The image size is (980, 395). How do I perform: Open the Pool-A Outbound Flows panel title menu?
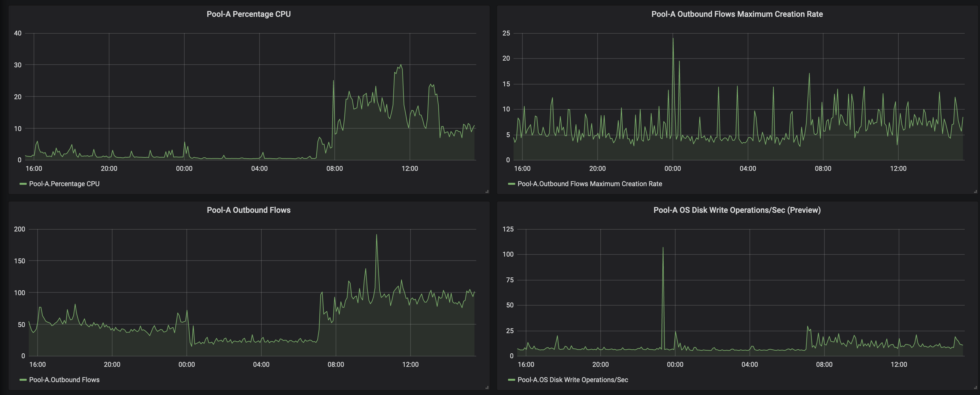(x=249, y=210)
